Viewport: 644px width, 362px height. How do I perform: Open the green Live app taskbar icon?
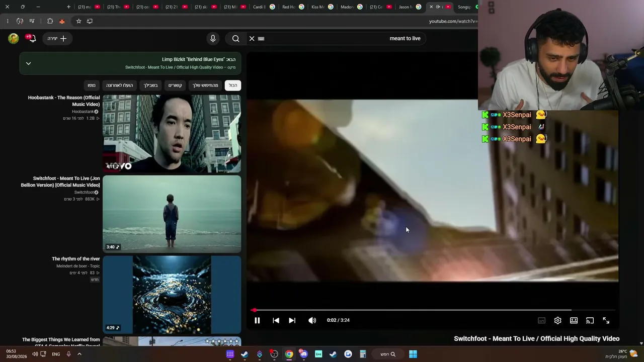coord(318,354)
